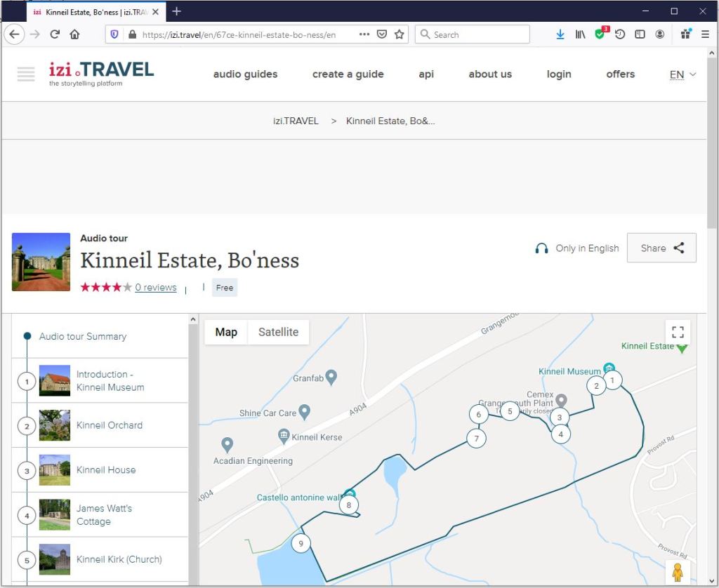Image resolution: width=719 pixels, height=588 pixels.
Task: Click the fullscreen map icon
Action: point(678,332)
